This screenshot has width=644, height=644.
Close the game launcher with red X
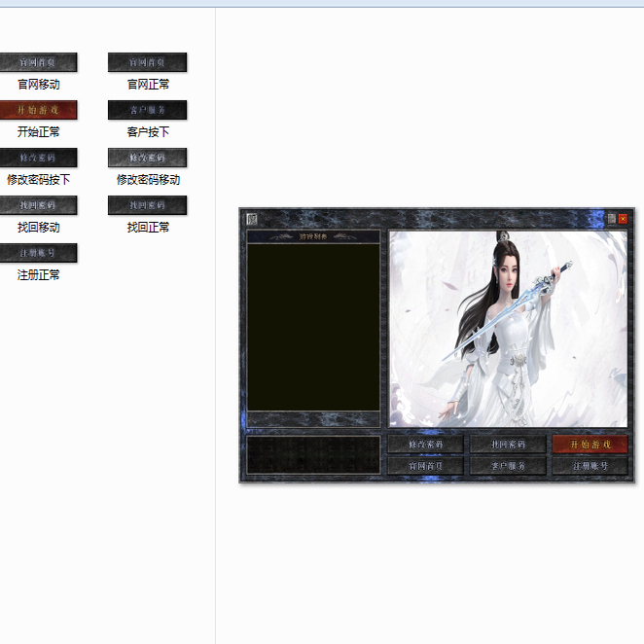tap(623, 219)
